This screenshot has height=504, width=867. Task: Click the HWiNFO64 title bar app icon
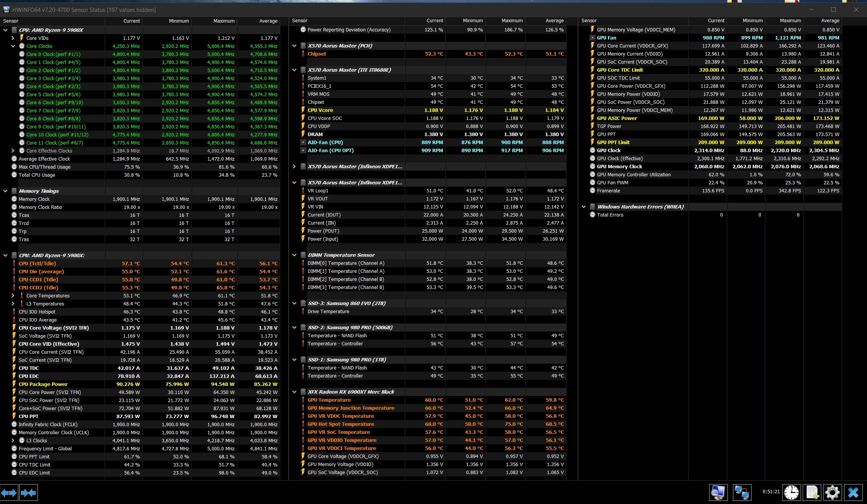(6, 10)
